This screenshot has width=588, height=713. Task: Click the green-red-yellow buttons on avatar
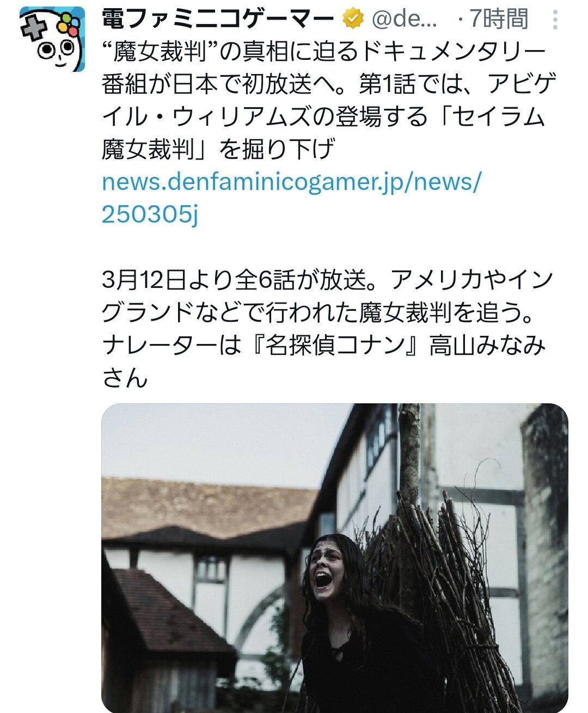(x=69, y=24)
